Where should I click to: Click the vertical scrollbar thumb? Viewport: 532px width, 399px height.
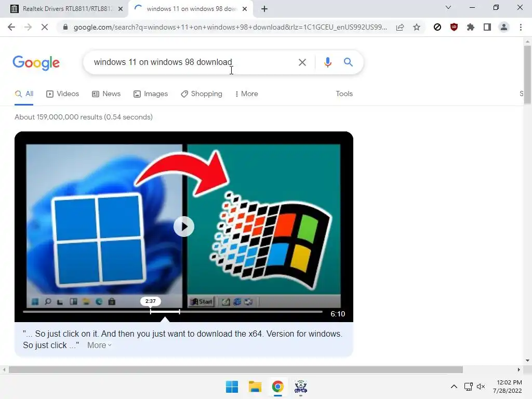[x=527, y=74]
